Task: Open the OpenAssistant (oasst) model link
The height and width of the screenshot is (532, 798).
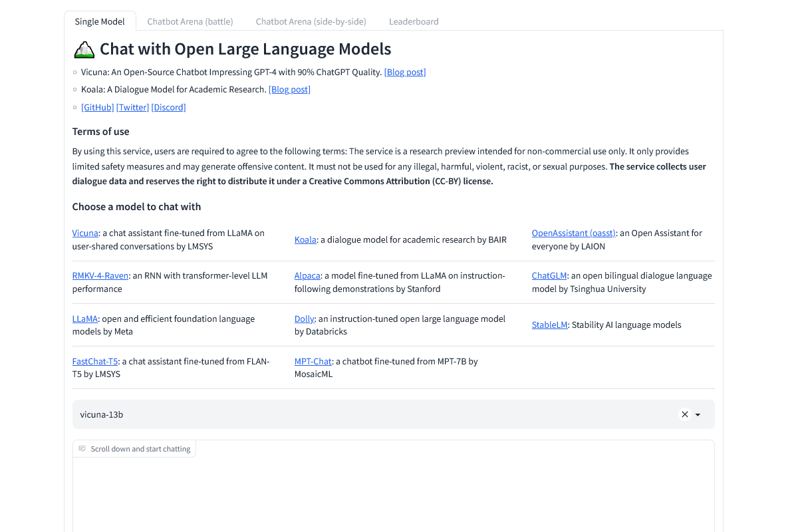Action: [573, 233]
